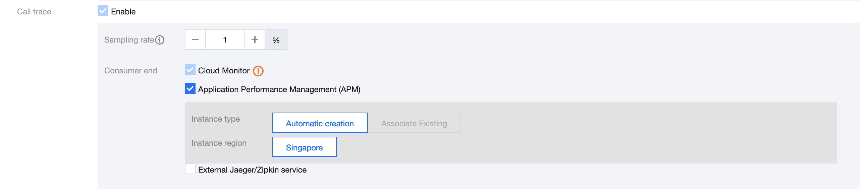Decrease sampling rate with minus button
This screenshot has width=868, height=193.
196,40
